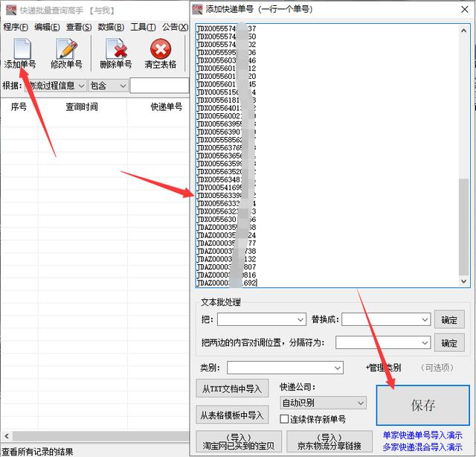This screenshot has width=476, height=457.
Task: Click the up arrow on the text list scrollbar
Action: coord(463,31)
